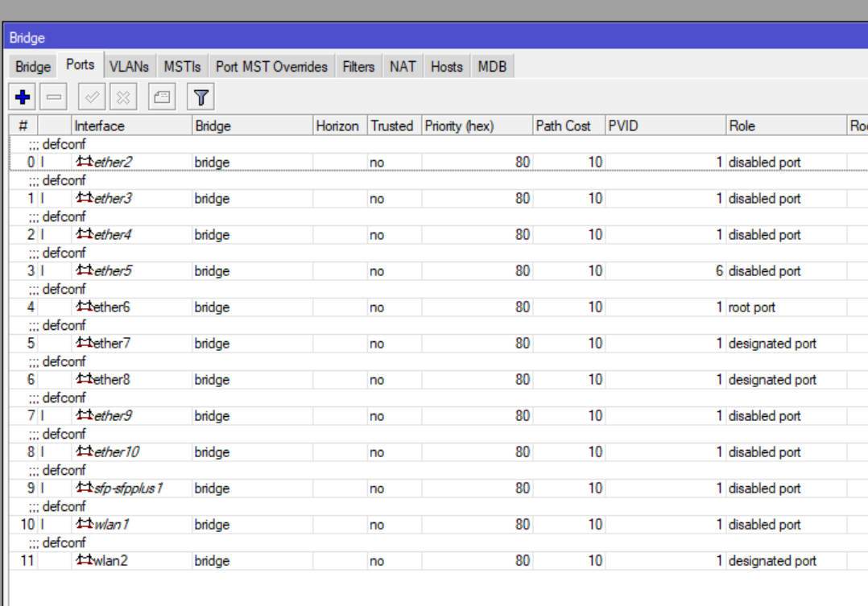Open the MSTIs tab

click(x=182, y=67)
